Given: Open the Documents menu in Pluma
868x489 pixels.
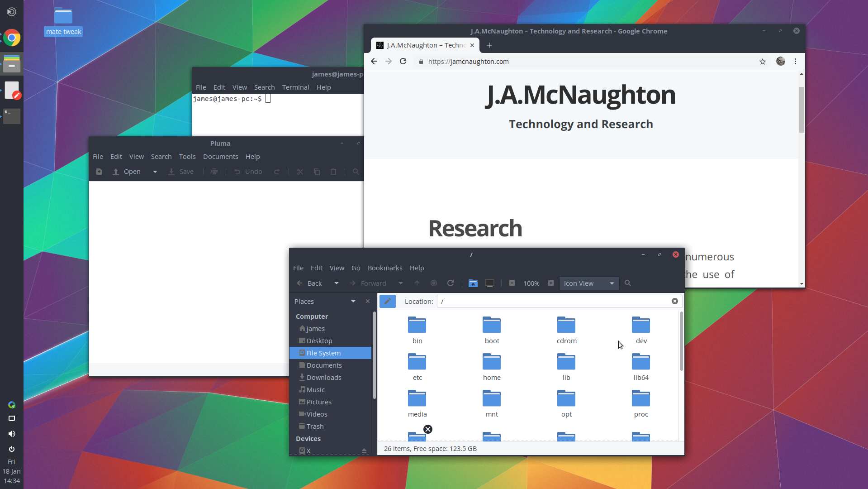Looking at the screenshot, I should (x=220, y=157).
